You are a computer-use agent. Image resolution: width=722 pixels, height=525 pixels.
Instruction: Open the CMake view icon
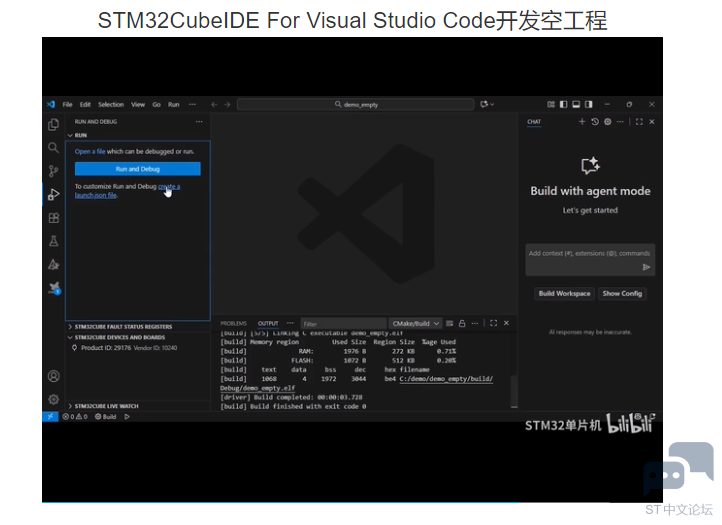(53, 264)
